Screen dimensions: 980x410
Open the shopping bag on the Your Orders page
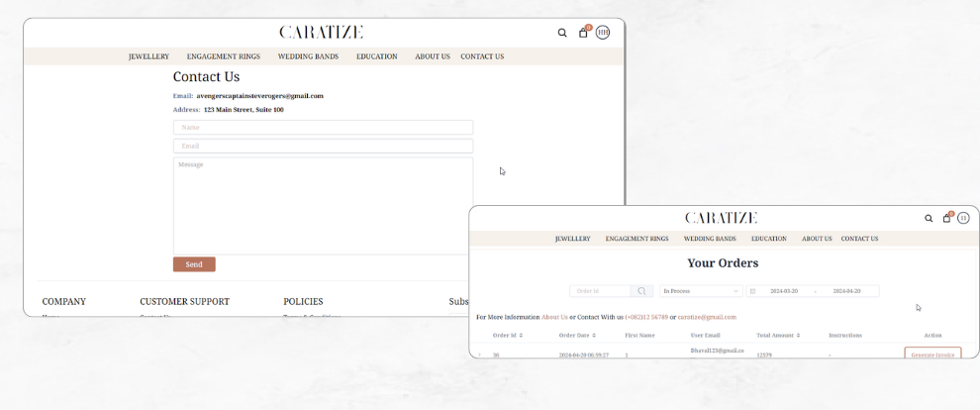(946, 218)
